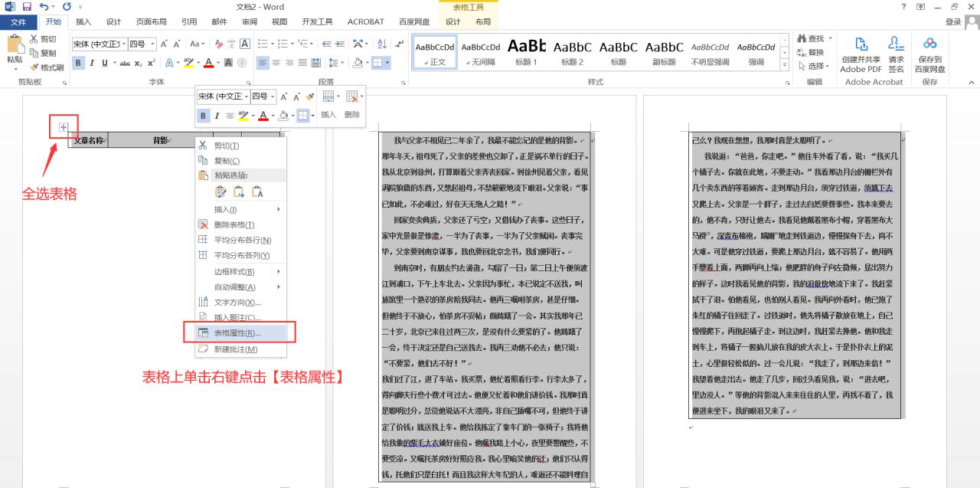Select the Format Painter (格式刷) tool
This screenshot has width=980, height=488.
click(46, 67)
